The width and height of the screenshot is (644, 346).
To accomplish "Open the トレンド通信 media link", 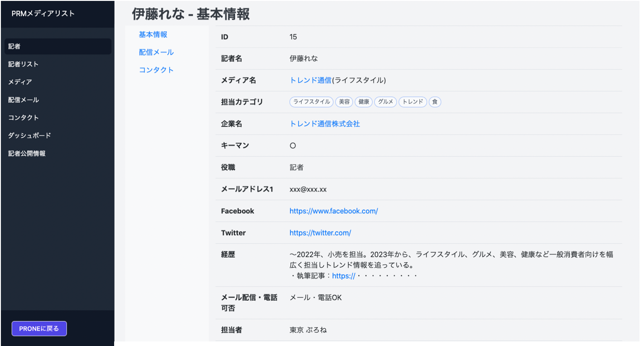I will (x=311, y=80).
